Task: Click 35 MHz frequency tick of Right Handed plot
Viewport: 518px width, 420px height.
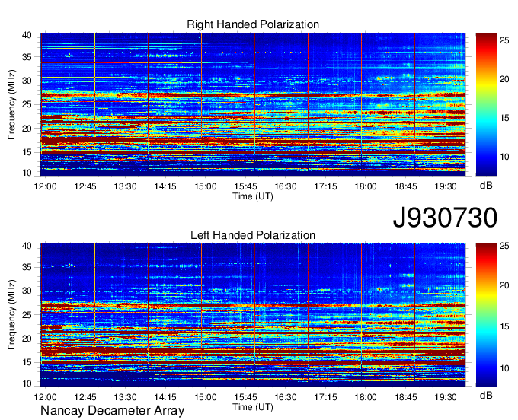Action: coord(27,57)
